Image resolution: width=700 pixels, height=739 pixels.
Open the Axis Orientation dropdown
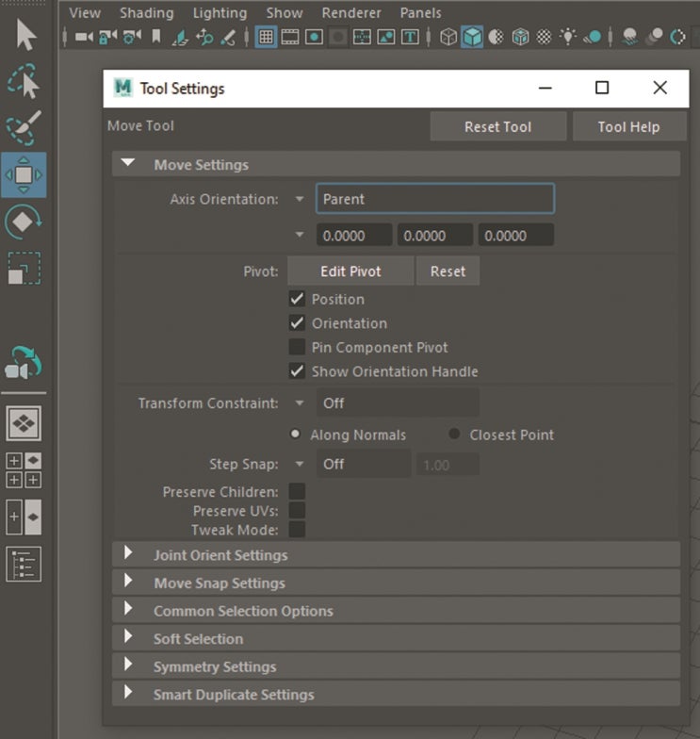(434, 199)
